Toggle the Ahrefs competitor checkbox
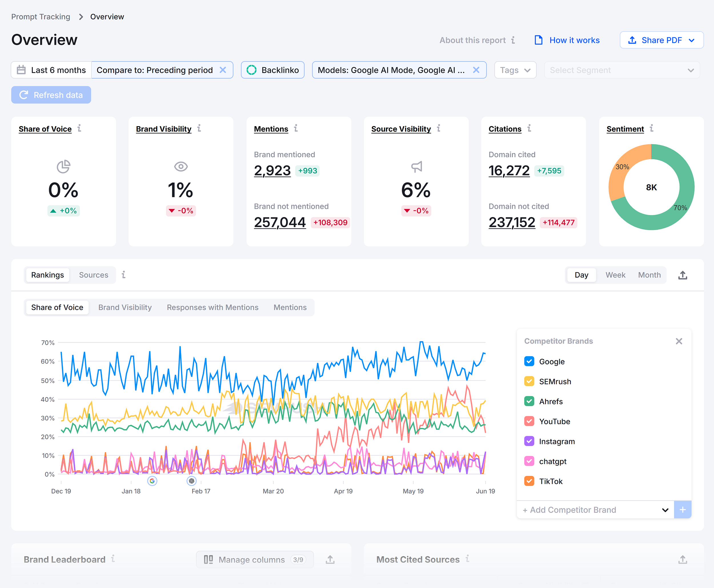The width and height of the screenshot is (714, 588). click(529, 401)
